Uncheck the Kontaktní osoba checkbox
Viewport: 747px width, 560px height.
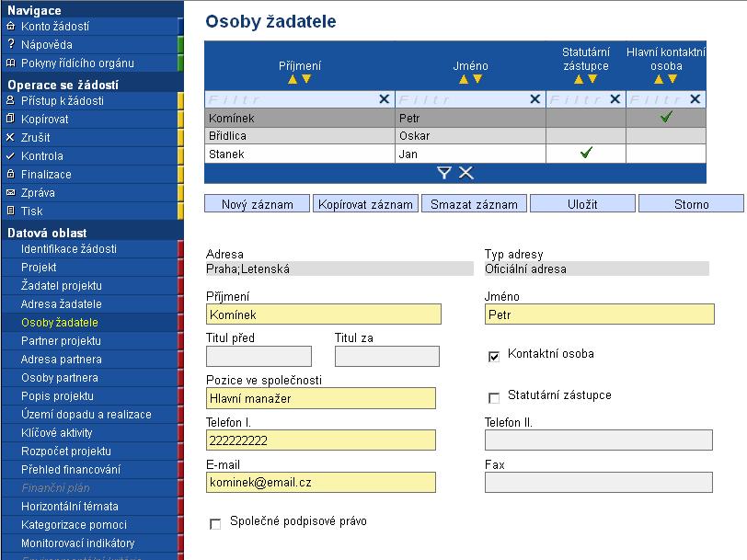(x=494, y=356)
